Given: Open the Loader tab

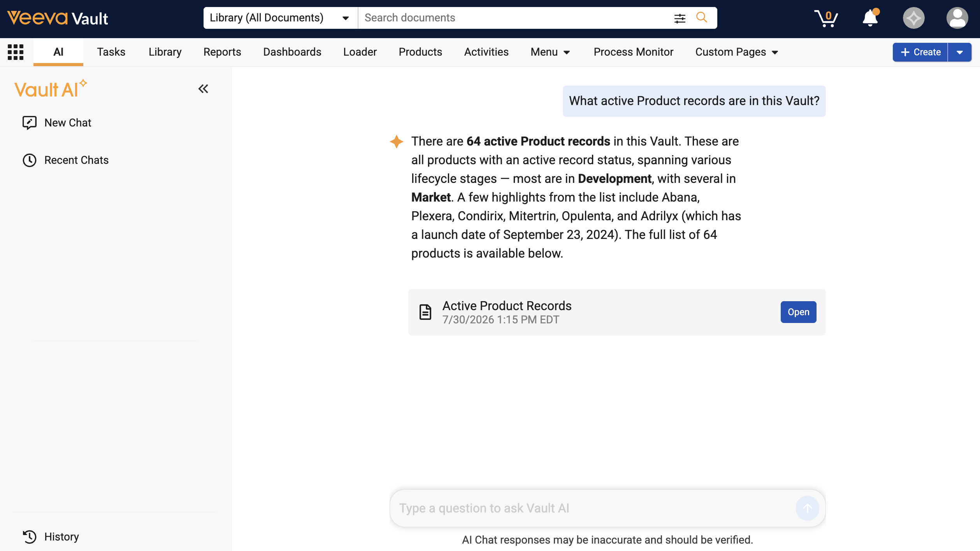Looking at the screenshot, I should pyautogui.click(x=360, y=52).
